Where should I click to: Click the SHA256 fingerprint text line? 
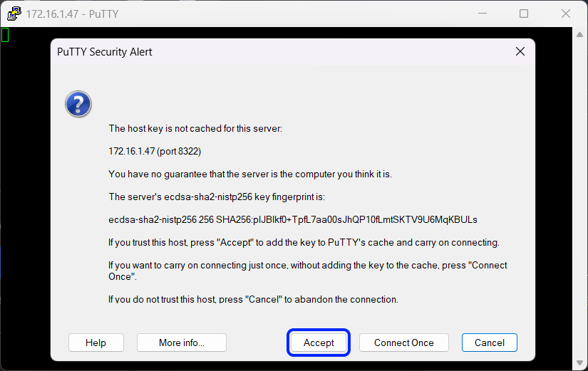click(x=292, y=219)
